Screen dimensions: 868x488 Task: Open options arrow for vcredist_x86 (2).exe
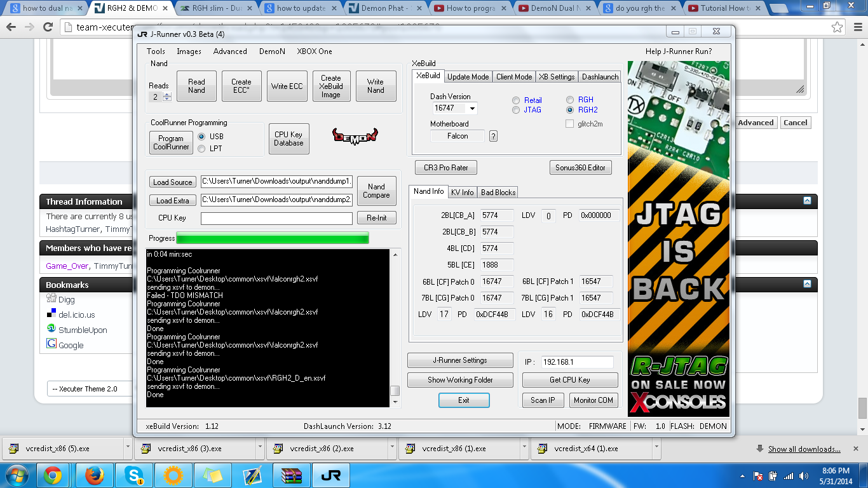click(392, 448)
